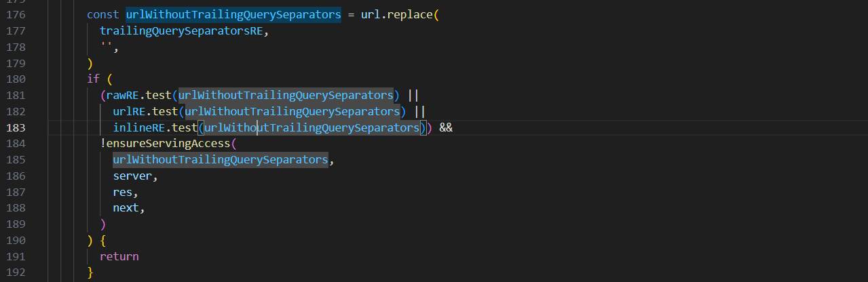868x282 pixels.
Task: Click the 'if' keyword on line 180
Action: tap(93, 79)
